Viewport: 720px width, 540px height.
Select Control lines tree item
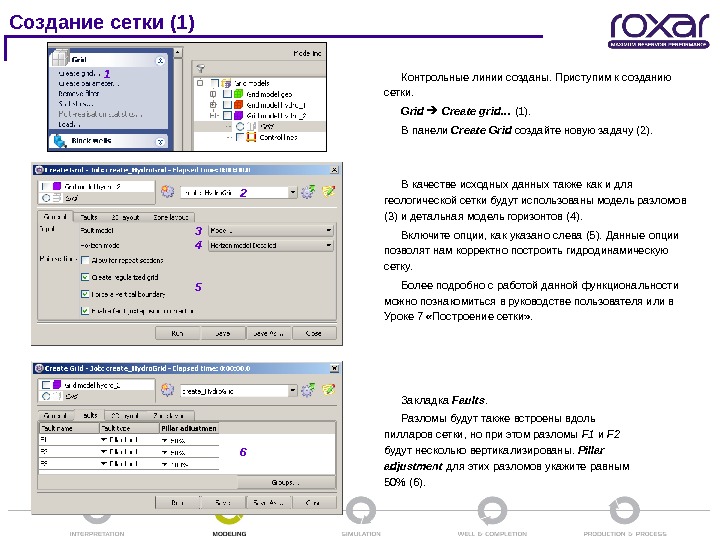[x=278, y=137]
